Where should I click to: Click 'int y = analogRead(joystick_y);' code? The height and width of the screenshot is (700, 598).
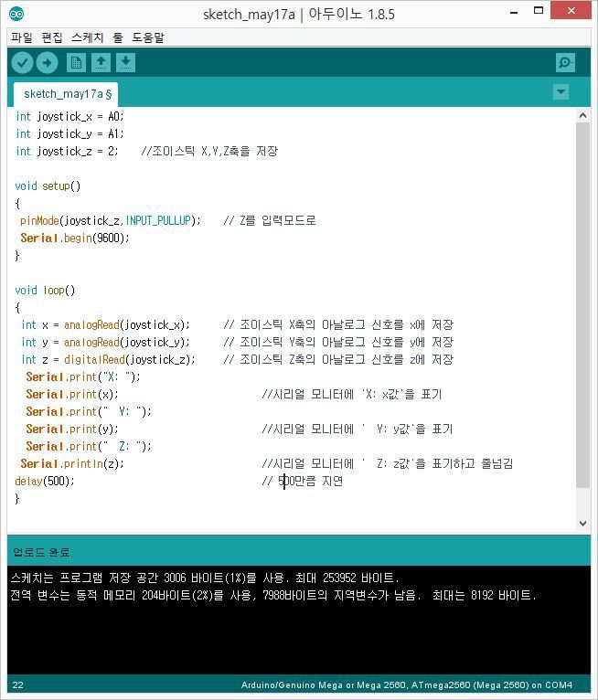[105, 343]
